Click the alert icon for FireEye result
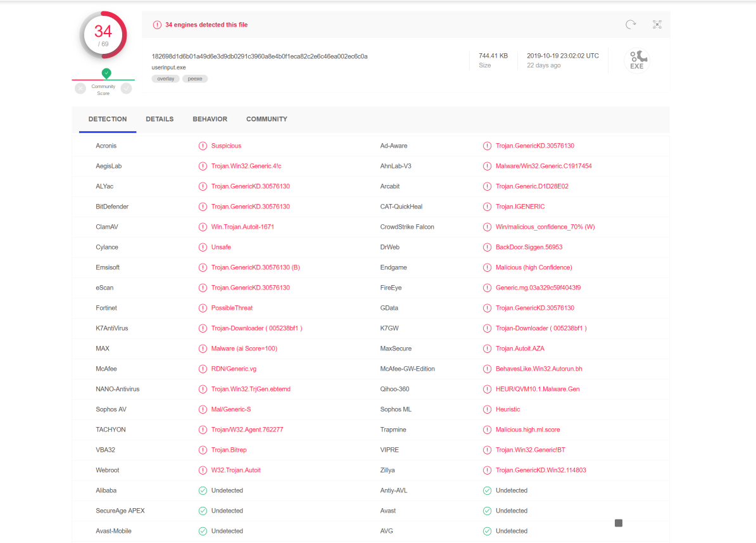 point(487,288)
